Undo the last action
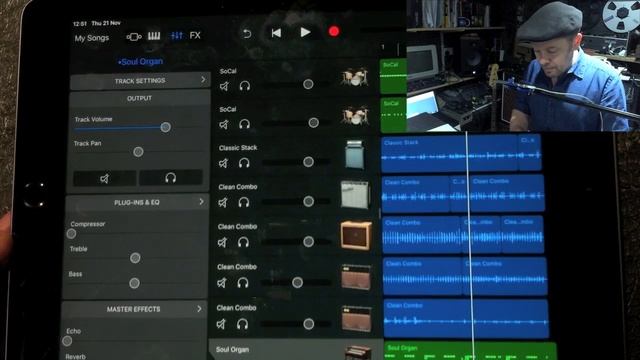 point(247,33)
